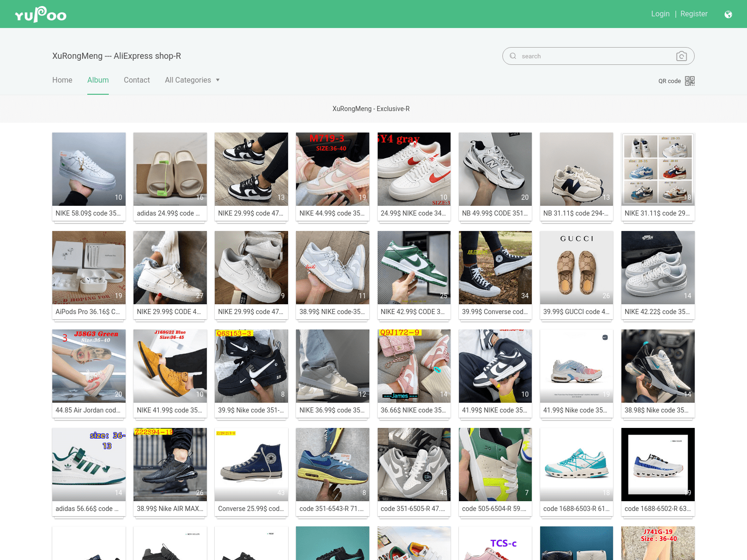Open 39.99$ GUCCI sandals album

tap(577, 275)
